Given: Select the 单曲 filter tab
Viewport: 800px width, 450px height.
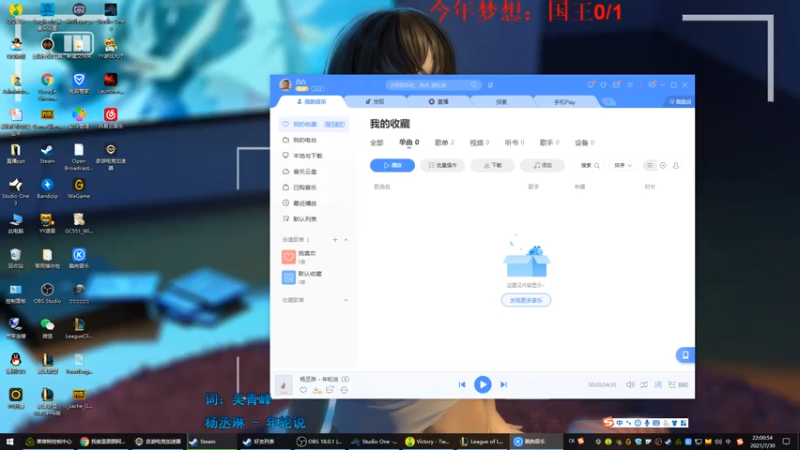Looking at the screenshot, I should click(409, 142).
